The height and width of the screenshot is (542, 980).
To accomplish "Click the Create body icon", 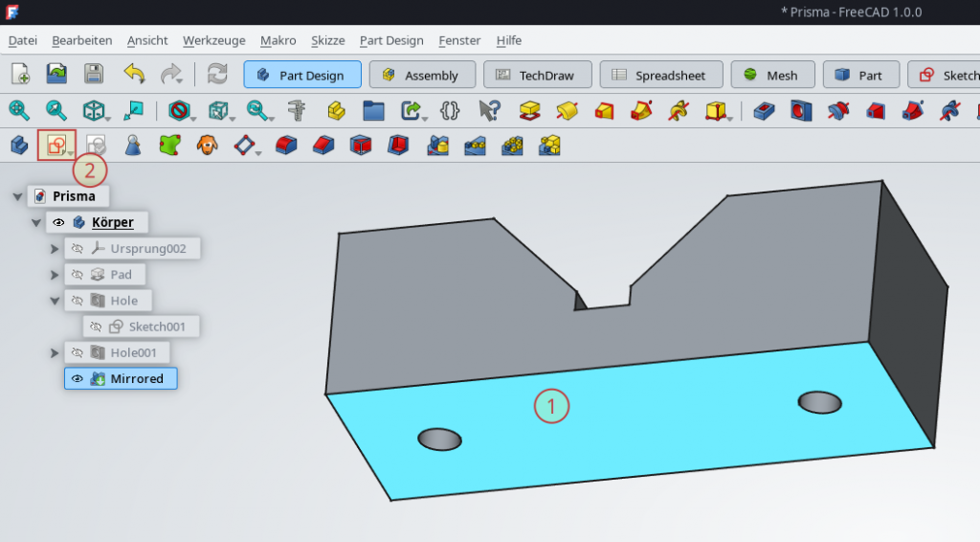I will point(18,146).
